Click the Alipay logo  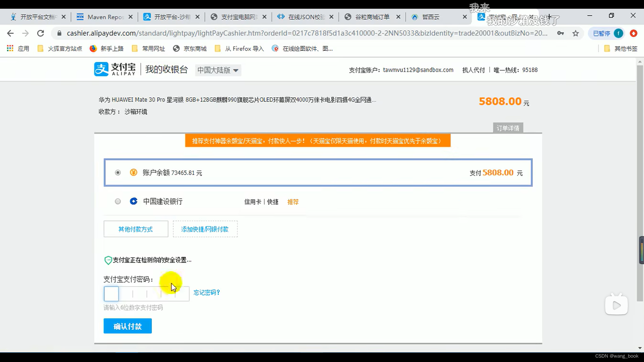(x=115, y=69)
